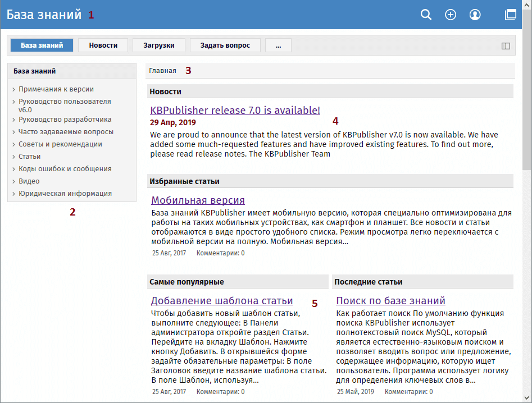Image resolution: width=532 pixels, height=403 pixels.
Task: Open the search magnifier icon
Action: coord(426,15)
